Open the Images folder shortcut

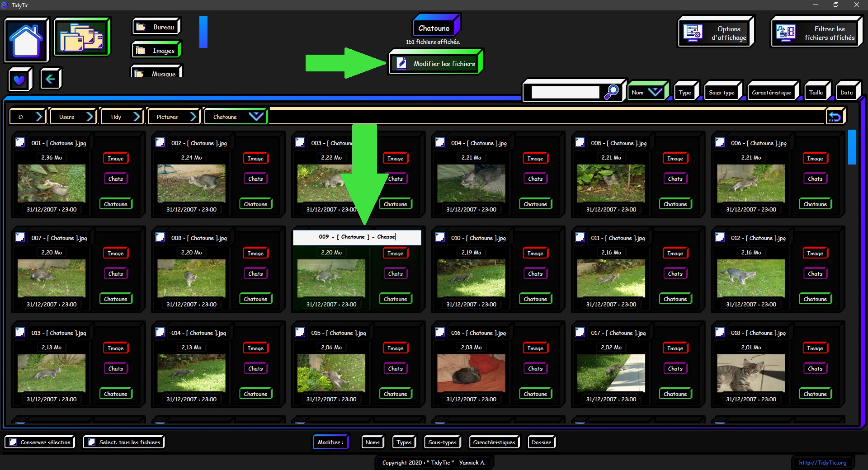pyautogui.click(x=156, y=51)
